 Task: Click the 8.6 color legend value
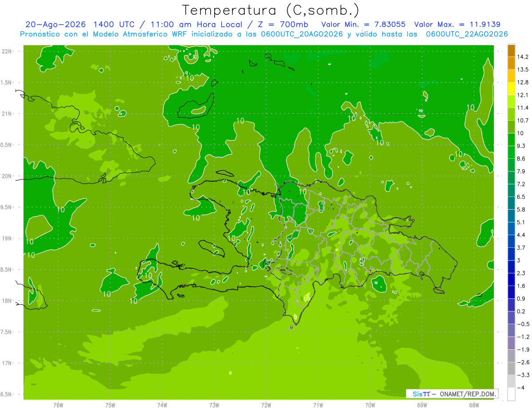click(521, 159)
